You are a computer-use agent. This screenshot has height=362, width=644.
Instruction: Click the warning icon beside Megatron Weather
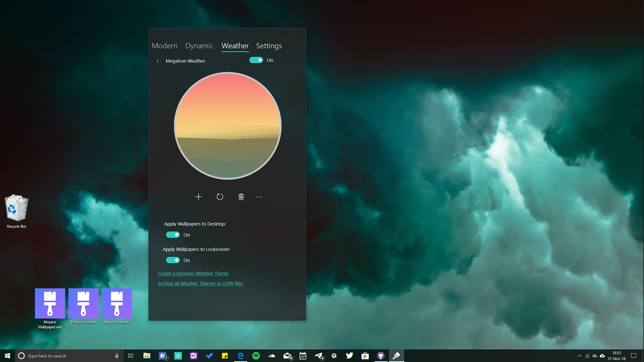[158, 61]
